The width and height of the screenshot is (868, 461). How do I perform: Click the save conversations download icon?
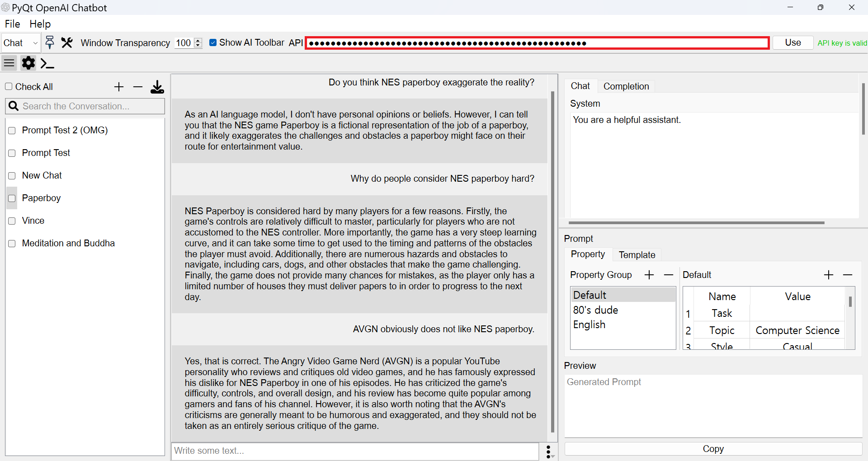coord(157,87)
